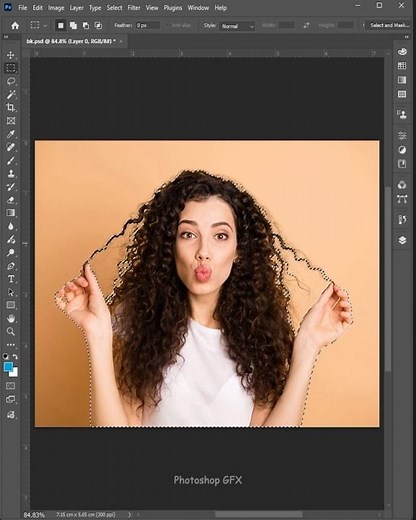Screen dimensions: 416x520
Task: Select the Pen tool
Action: point(11,266)
